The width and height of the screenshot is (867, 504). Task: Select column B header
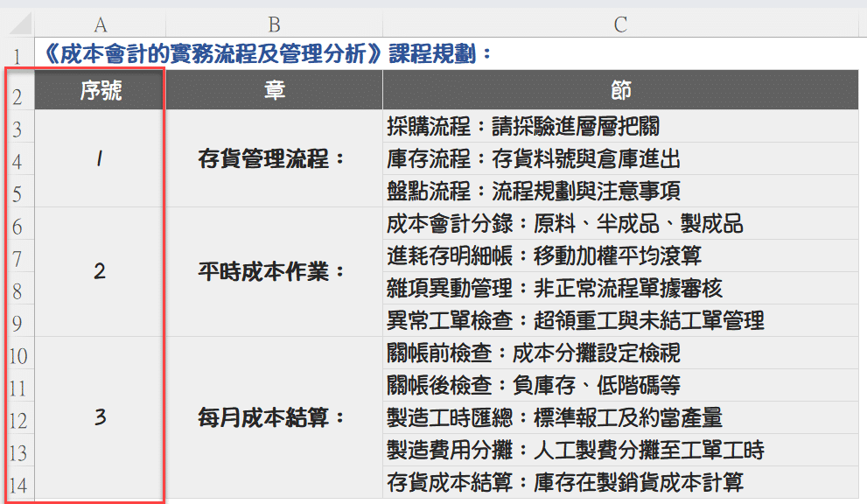pos(274,24)
